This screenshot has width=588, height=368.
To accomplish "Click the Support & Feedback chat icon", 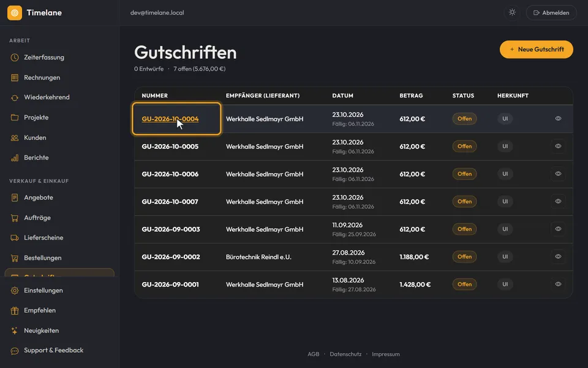I will [x=15, y=351].
